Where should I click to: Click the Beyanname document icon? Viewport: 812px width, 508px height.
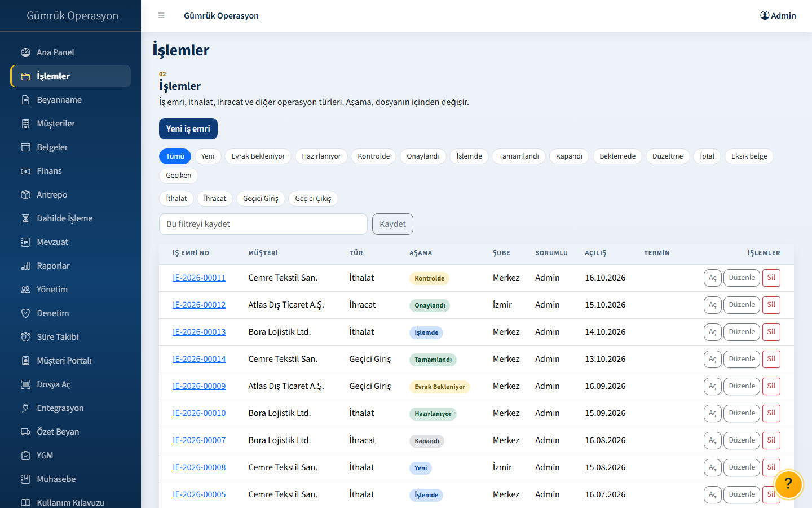[25, 100]
